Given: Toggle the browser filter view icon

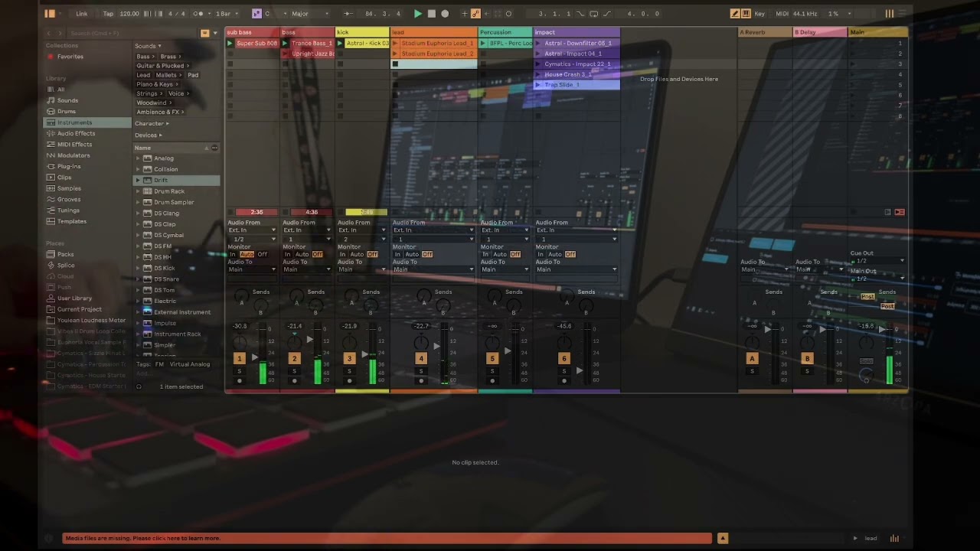Looking at the screenshot, I should [x=204, y=33].
